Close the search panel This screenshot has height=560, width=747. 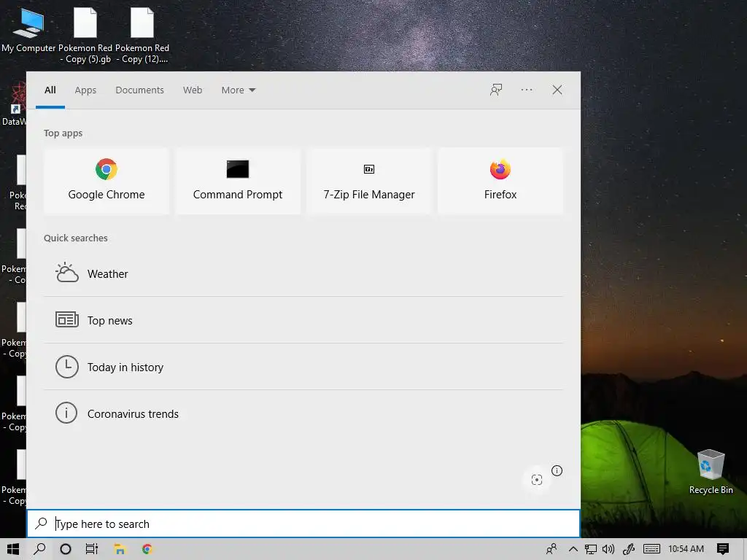tap(557, 90)
